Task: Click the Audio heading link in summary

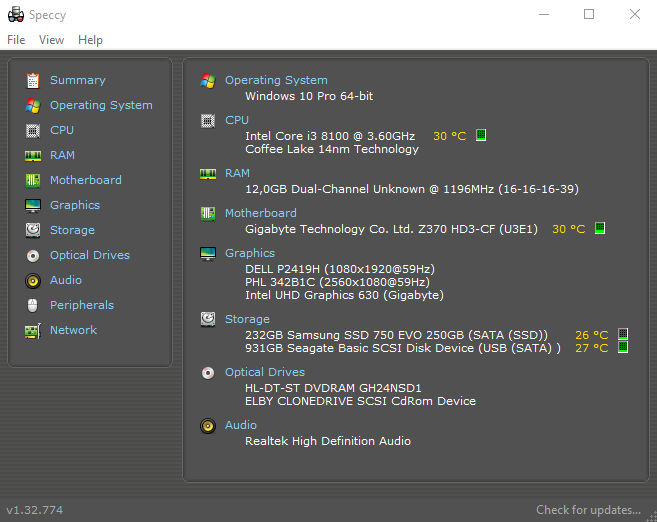Action: click(x=241, y=425)
